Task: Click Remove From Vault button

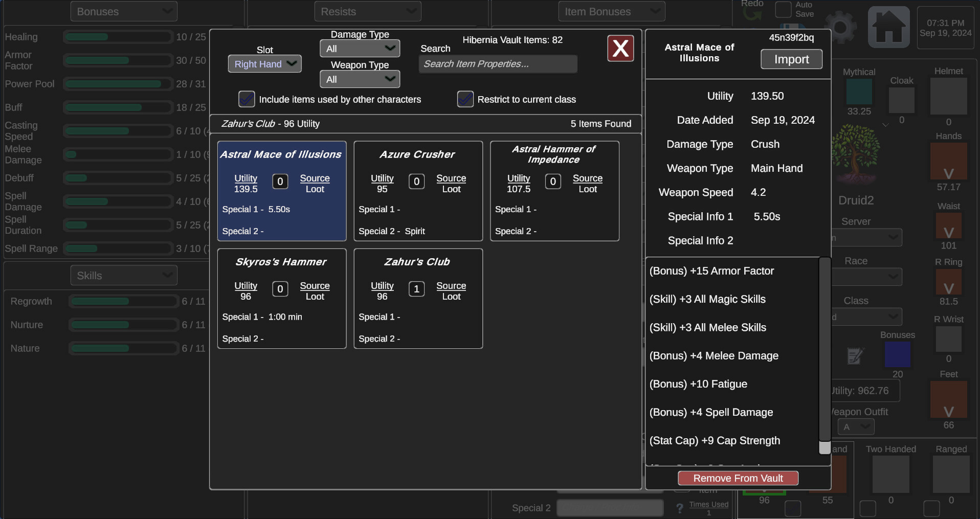Action: pos(738,478)
